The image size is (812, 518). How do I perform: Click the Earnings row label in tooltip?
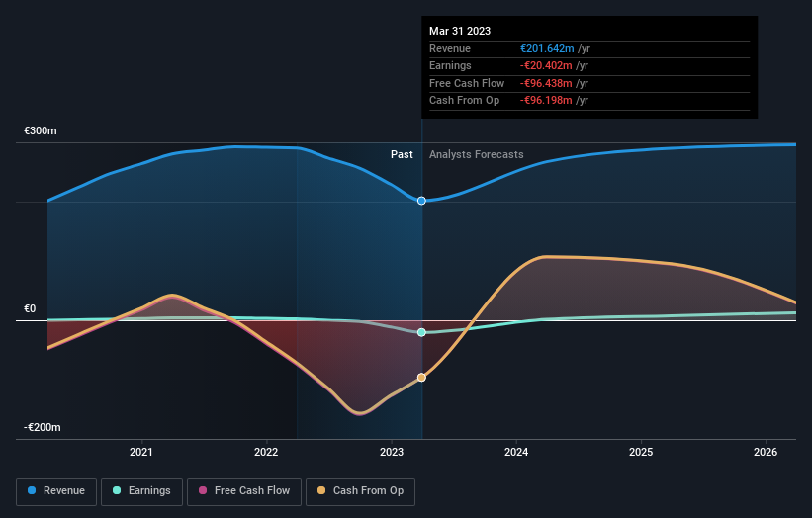tap(450, 65)
